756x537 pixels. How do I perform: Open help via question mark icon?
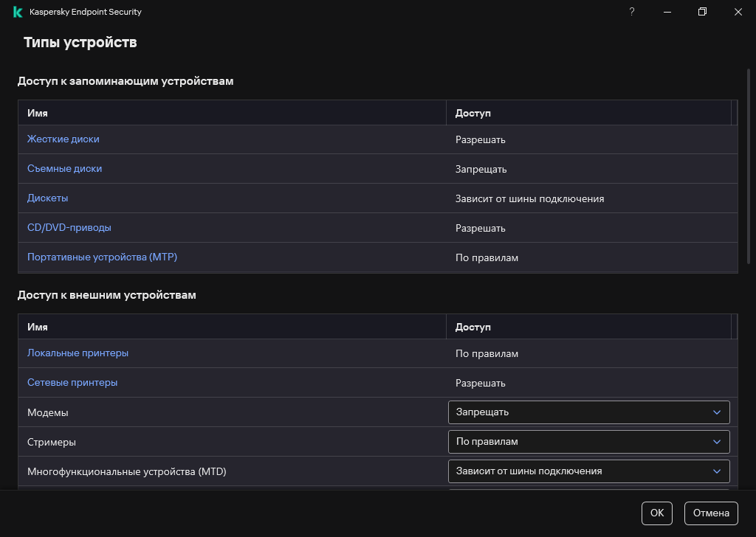click(632, 12)
